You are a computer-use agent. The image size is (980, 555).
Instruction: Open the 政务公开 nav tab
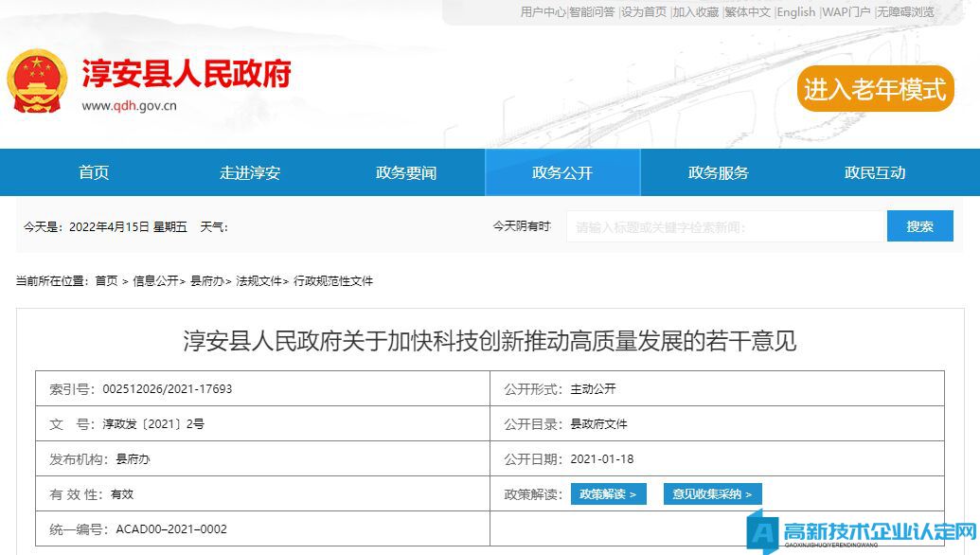pyautogui.click(x=562, y=172)
